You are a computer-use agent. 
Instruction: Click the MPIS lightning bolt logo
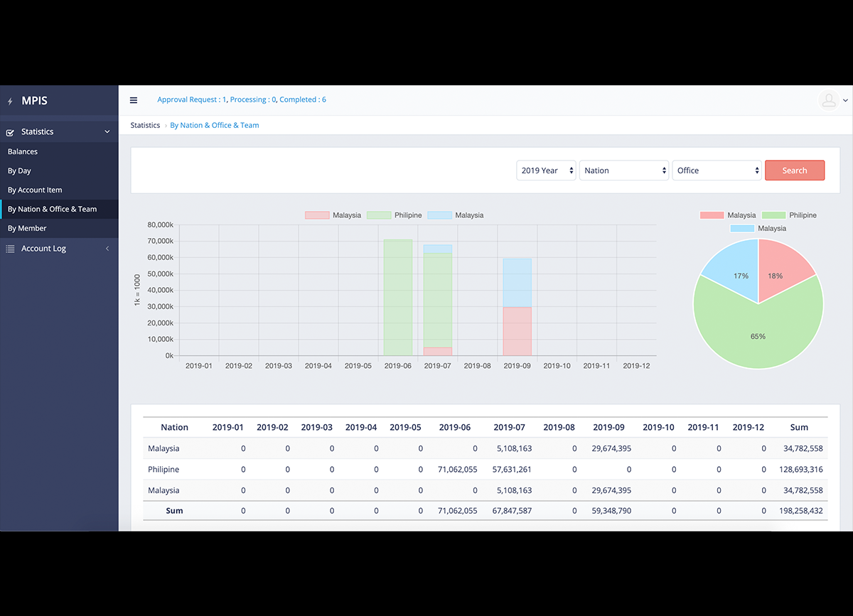(10, 102)
